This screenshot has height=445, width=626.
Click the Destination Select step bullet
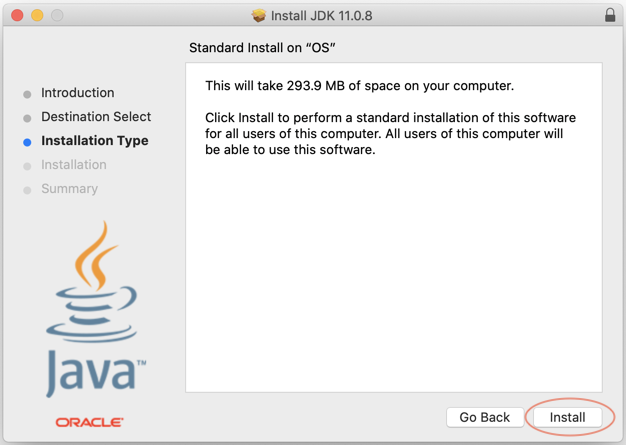tap(27, 118)
